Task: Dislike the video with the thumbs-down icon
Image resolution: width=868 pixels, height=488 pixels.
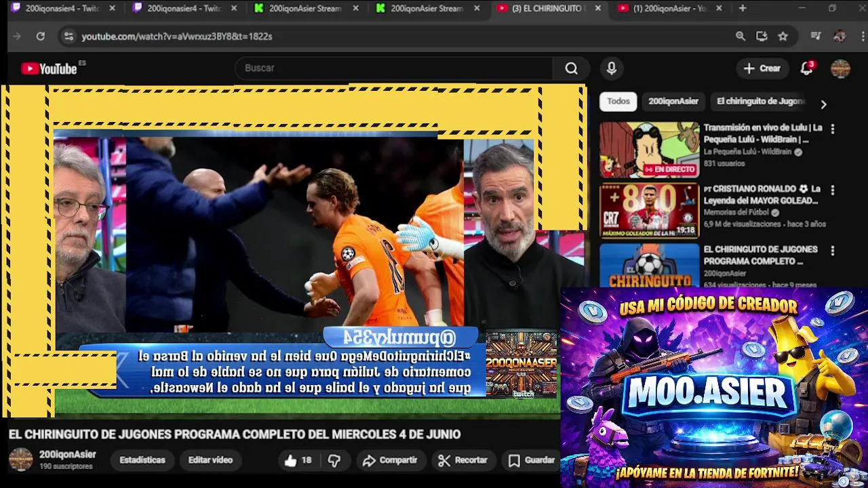Action: pos(334,461)
